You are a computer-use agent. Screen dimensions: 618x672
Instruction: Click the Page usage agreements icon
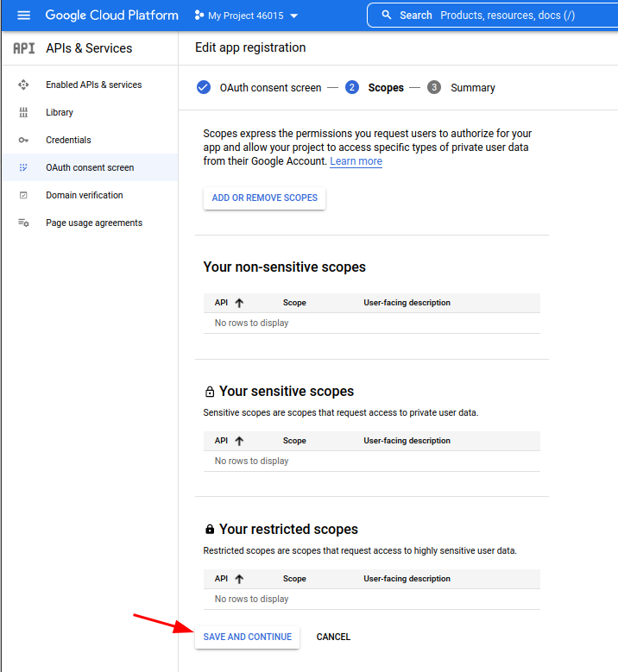click(23, 223)
